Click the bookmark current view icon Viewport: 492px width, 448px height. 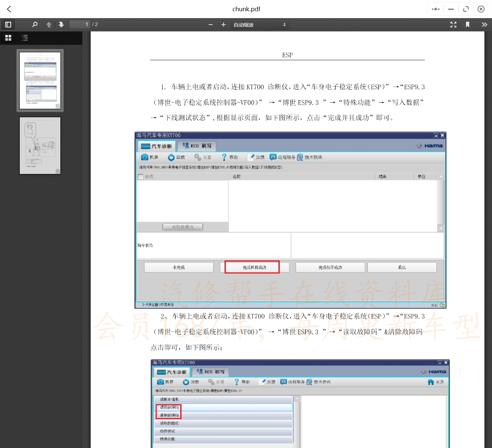[467, 24]
